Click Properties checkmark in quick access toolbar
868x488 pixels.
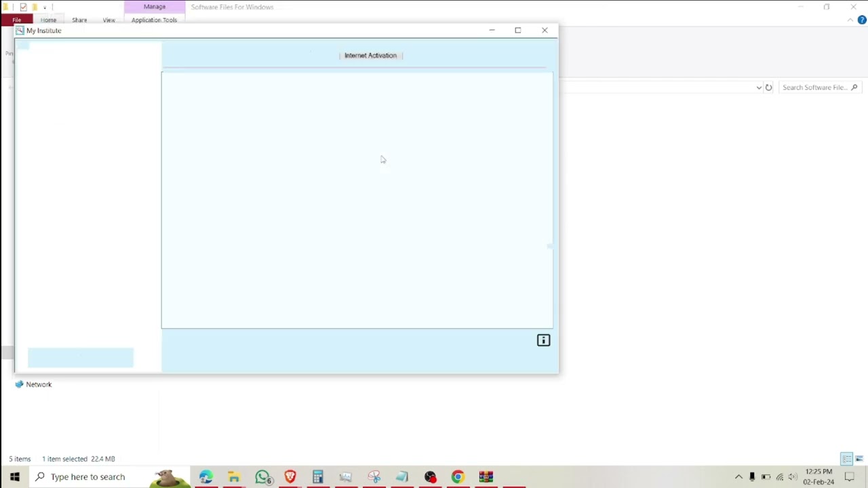point(23,7)
